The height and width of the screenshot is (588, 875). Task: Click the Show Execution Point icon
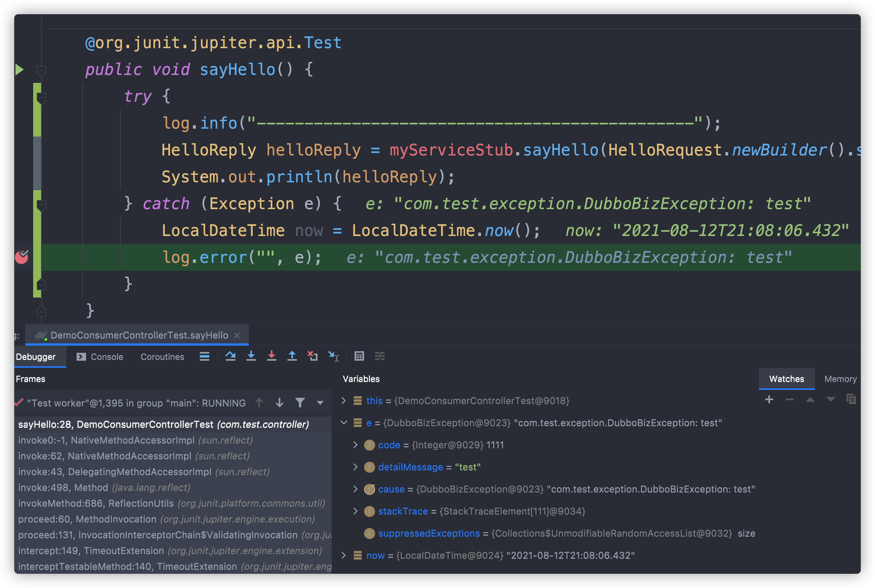pos(205,356)
